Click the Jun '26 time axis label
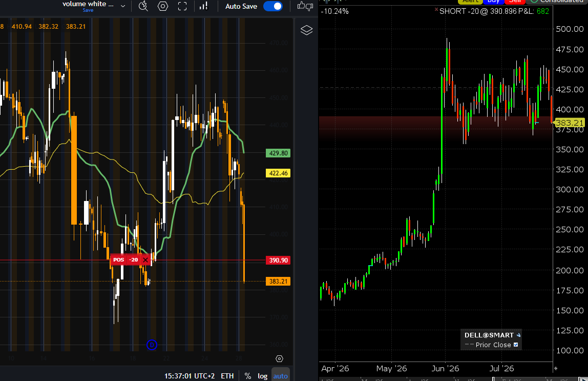 coord(445,369)
